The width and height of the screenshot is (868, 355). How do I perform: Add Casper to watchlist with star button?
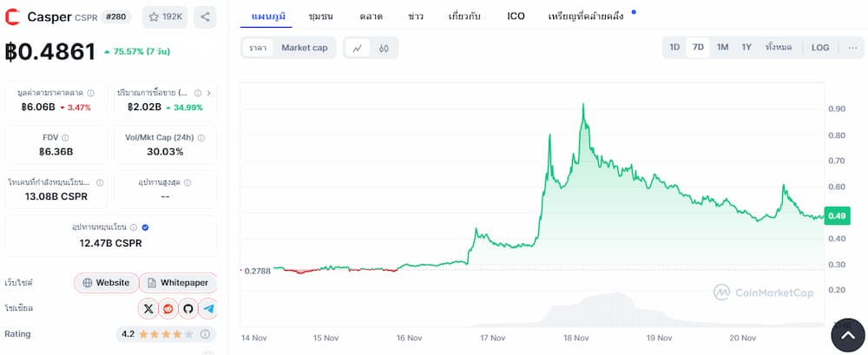click(165, 17)
